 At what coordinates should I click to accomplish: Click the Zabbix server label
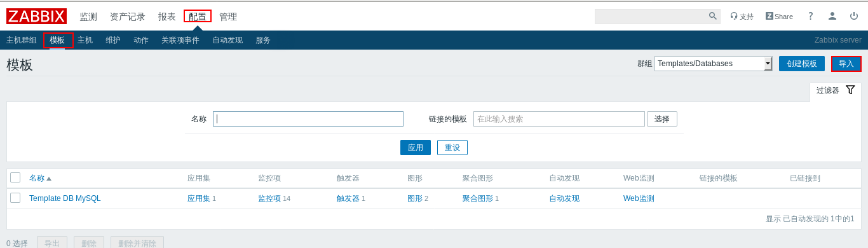838,40
